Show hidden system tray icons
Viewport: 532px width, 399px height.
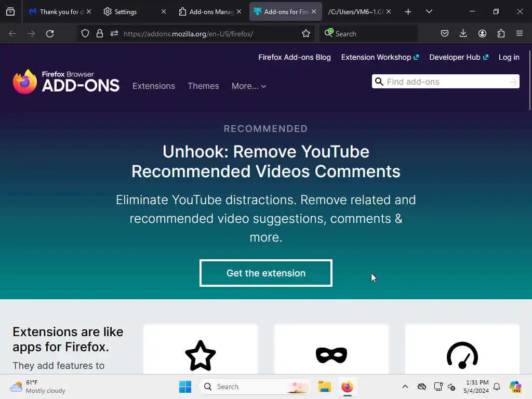point(405,387)
